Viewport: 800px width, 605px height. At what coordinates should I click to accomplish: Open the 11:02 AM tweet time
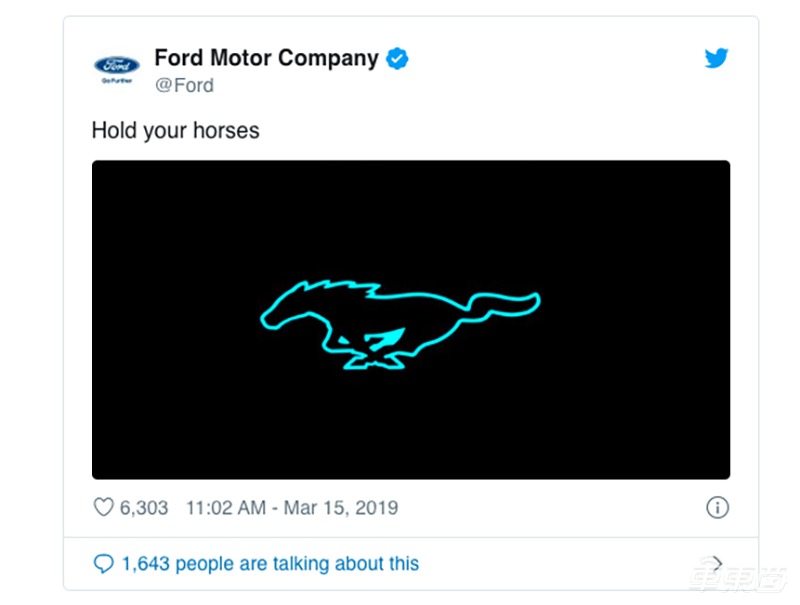point(226,508)
